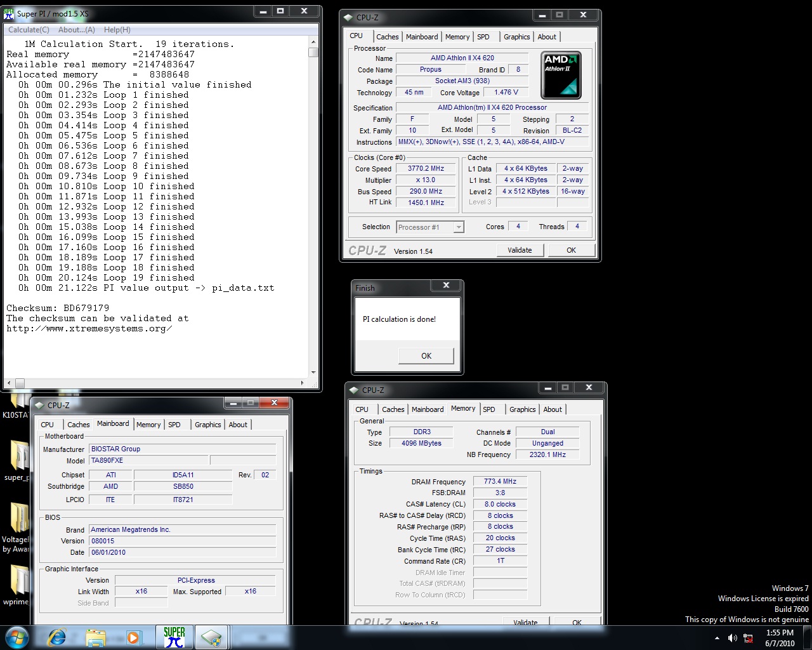Switch to SPD tab in memory CPU-Z window
This screenshot has height=650, width=812.
pyautogui.click(x=489, y=409)
